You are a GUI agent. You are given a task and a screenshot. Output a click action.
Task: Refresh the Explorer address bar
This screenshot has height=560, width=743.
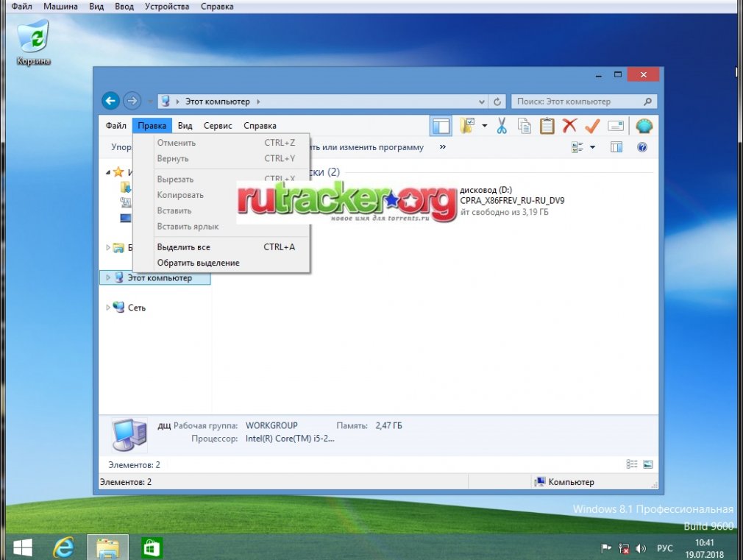point(497,102)
